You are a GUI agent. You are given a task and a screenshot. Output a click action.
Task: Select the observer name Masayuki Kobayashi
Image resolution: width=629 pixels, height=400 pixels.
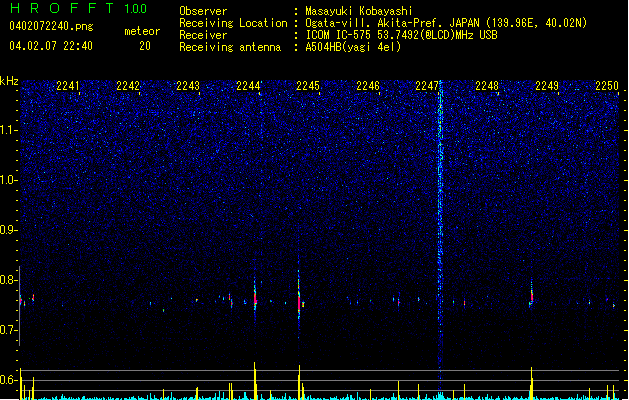(x=359, y=11)
